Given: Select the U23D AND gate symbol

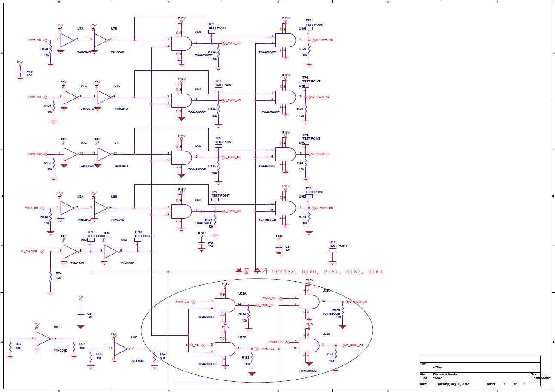Looking at the screenshot, I should pos(309,346).
